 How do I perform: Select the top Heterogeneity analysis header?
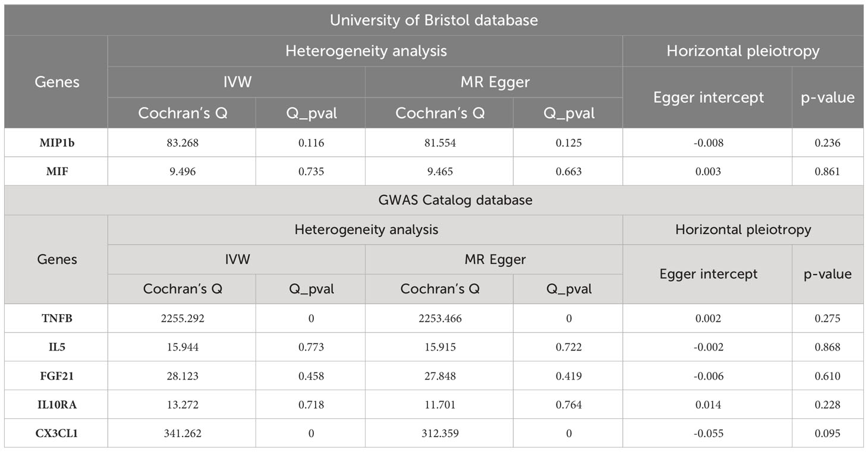366,51
